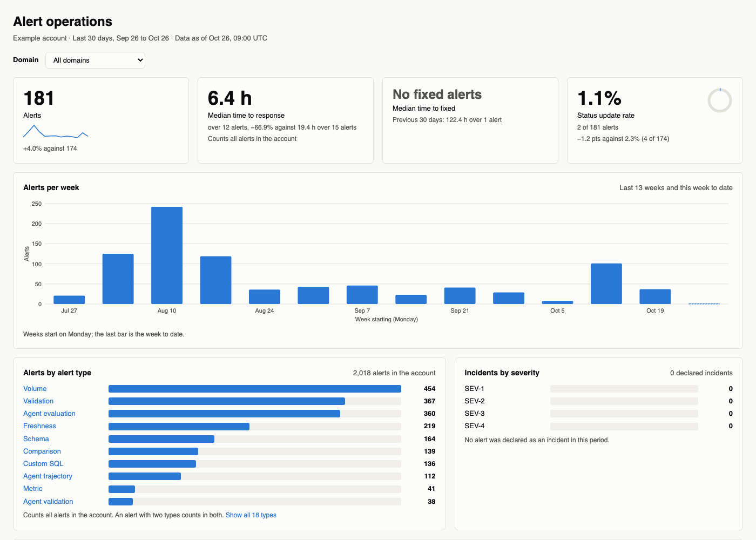Select the Aug 24 weekly alerts bar
The height and width of the screenshot is (540, 756).
[x=265, y=296]
